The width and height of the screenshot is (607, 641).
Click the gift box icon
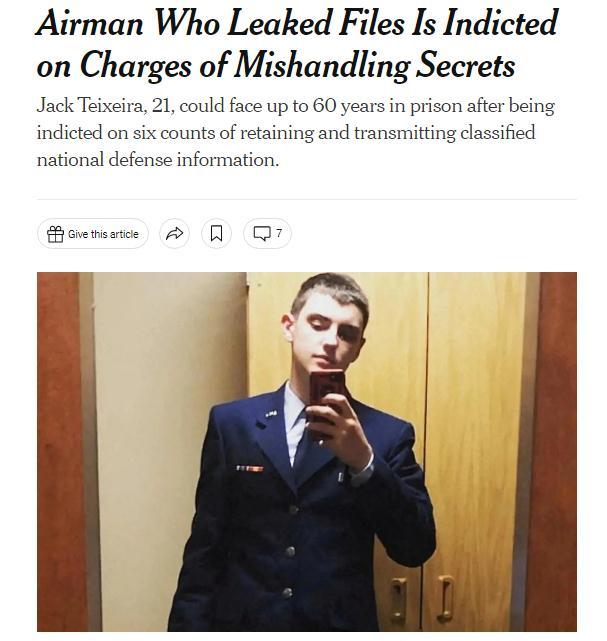pos(55,234)
